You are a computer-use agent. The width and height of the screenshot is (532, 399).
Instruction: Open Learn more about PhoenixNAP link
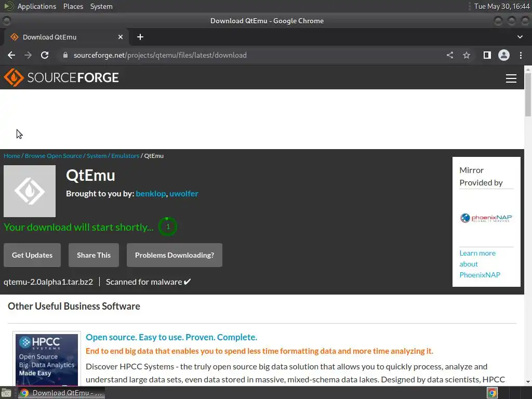(x=480, y=264)
